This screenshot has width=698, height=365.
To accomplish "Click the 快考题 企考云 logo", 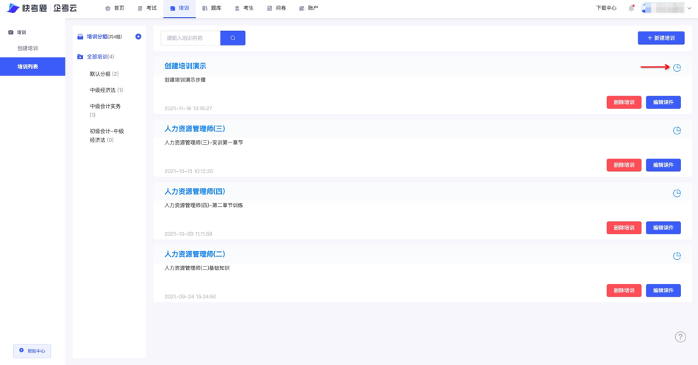I will (x=42, y=8).
